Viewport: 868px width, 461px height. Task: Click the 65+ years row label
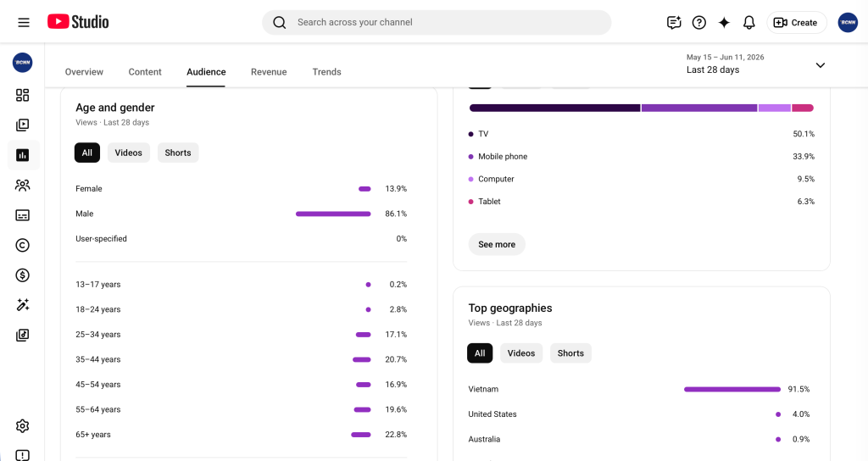(93, 435)
